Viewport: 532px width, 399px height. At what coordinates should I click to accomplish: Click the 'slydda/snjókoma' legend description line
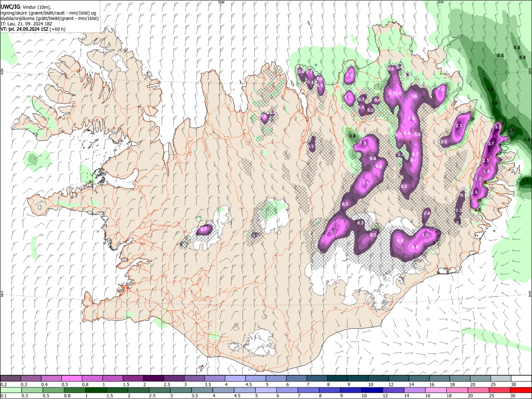pyautogui.click(x=49, y=18)
